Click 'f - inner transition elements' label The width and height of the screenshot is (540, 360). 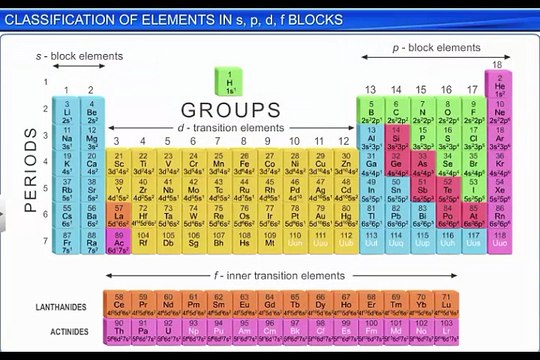(279, 276)
